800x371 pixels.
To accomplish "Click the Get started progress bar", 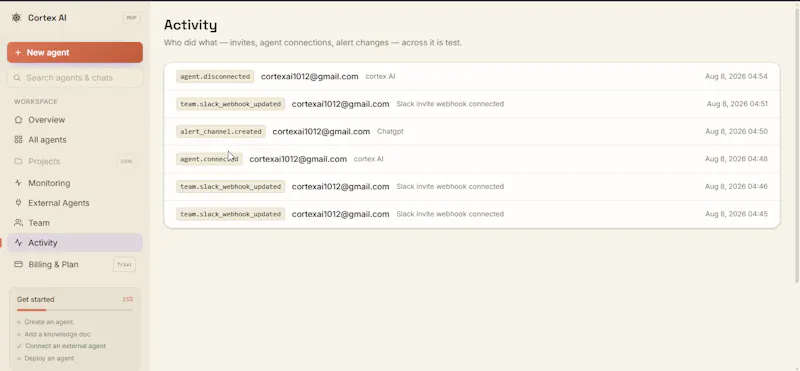I will tap(74, 310).
